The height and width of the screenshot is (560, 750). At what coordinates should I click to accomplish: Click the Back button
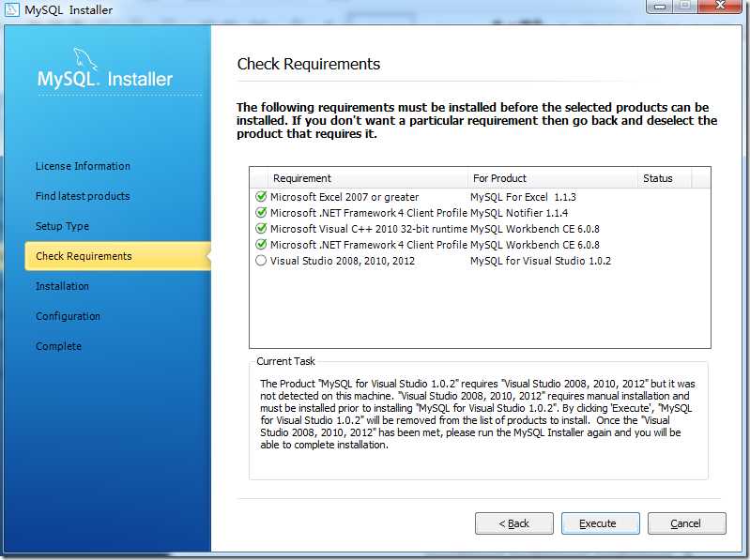coord(513,523)
